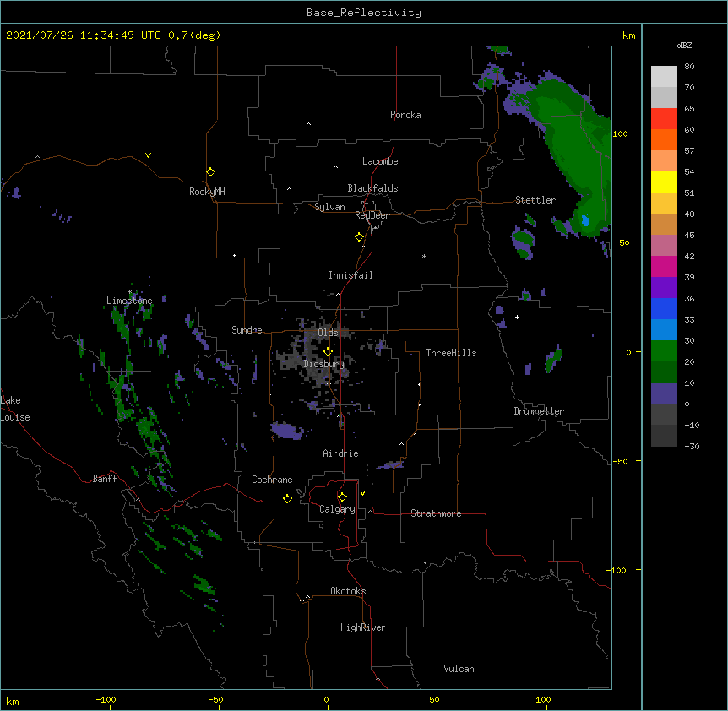The height and width of the screenshot is (711, 728).
Task: Click the Drumheller label
Action: point(539,411)
